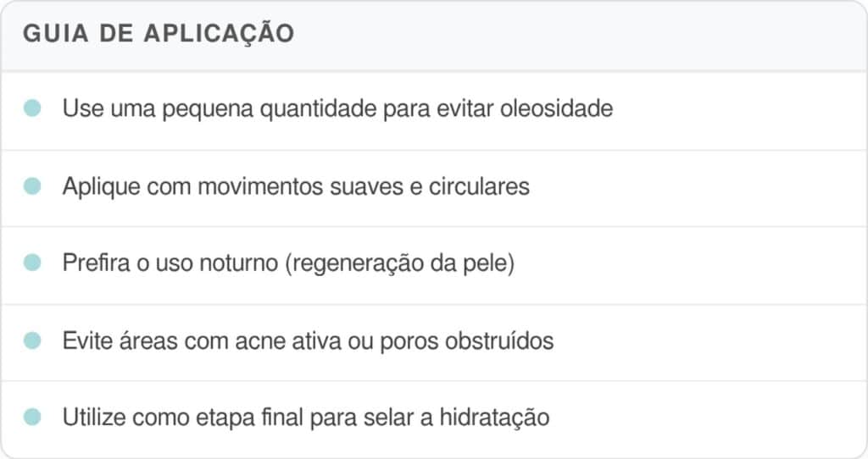Click the "GUIA DE APLICAÇÃO" header title
This screenshot has height=459, width=868.
[159, 33]
